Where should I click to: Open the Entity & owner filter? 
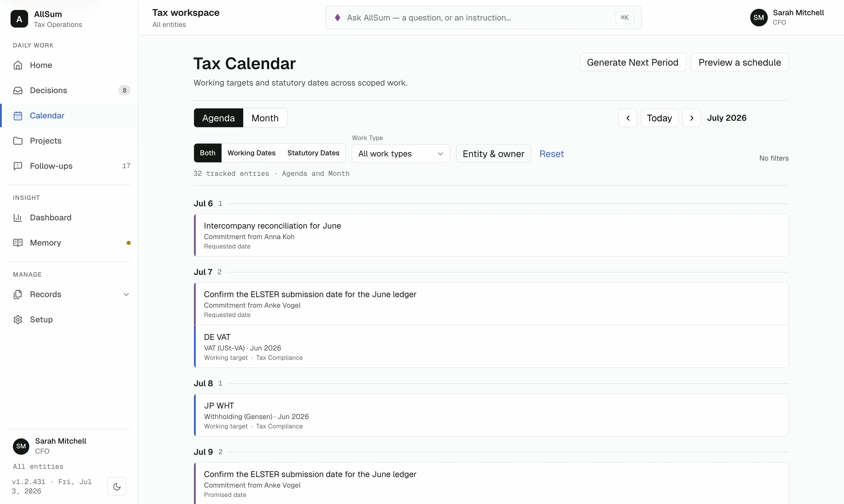[x=493, y=154]
